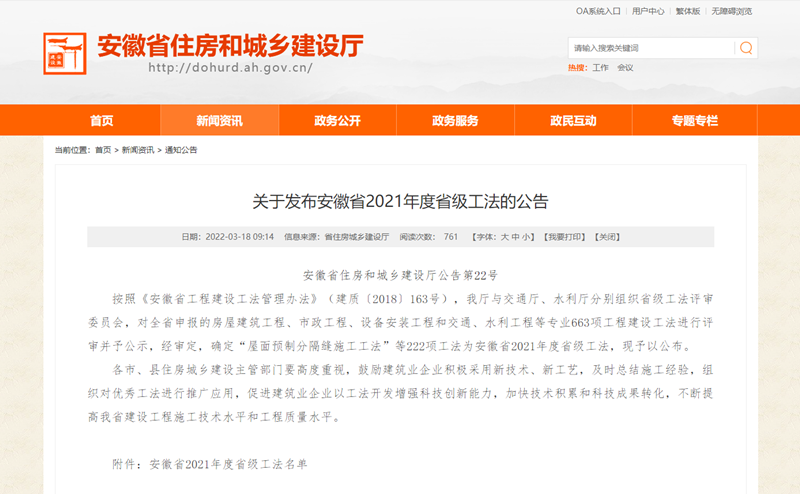The image size is (800, 494).
Task: Expand the 政务服务 menu
Action: [455, 121]
